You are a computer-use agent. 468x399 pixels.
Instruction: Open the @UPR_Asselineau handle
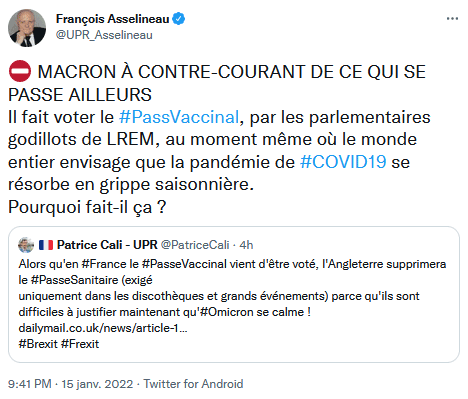(x=104, y=35)
